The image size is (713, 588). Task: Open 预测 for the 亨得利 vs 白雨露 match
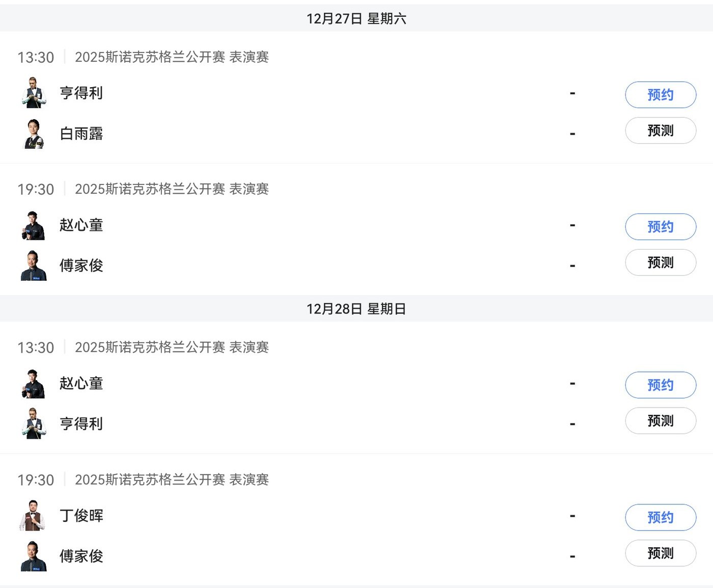point(660,131)
